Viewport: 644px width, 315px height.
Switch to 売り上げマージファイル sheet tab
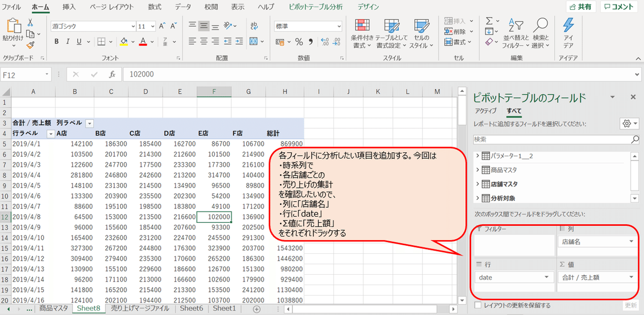(140, 309)
